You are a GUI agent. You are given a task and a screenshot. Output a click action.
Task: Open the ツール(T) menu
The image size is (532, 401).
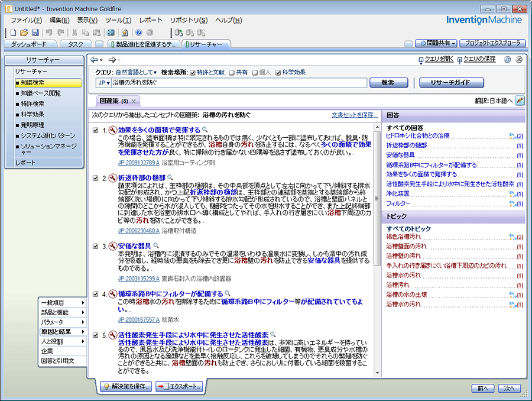(118, 20)
